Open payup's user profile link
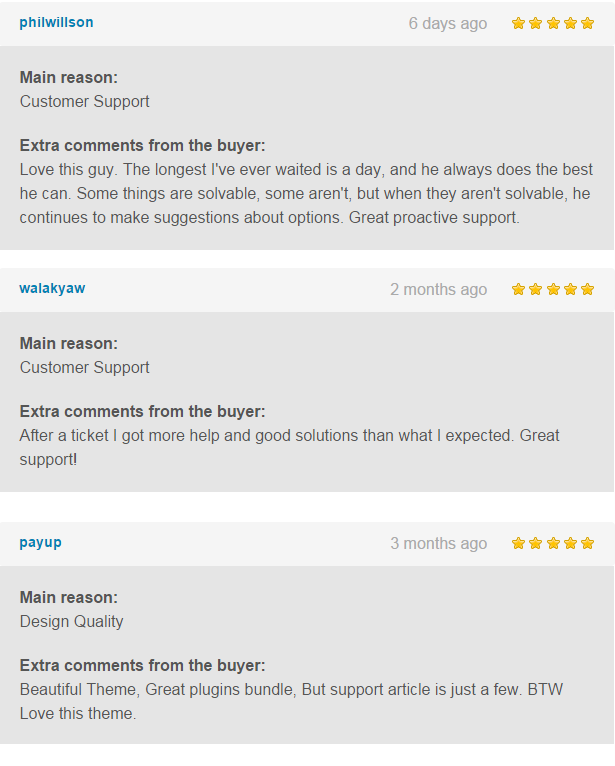Image resolution: width=615 pixels, height=766 pixels. pyautogui.click(x=40, y=542)
